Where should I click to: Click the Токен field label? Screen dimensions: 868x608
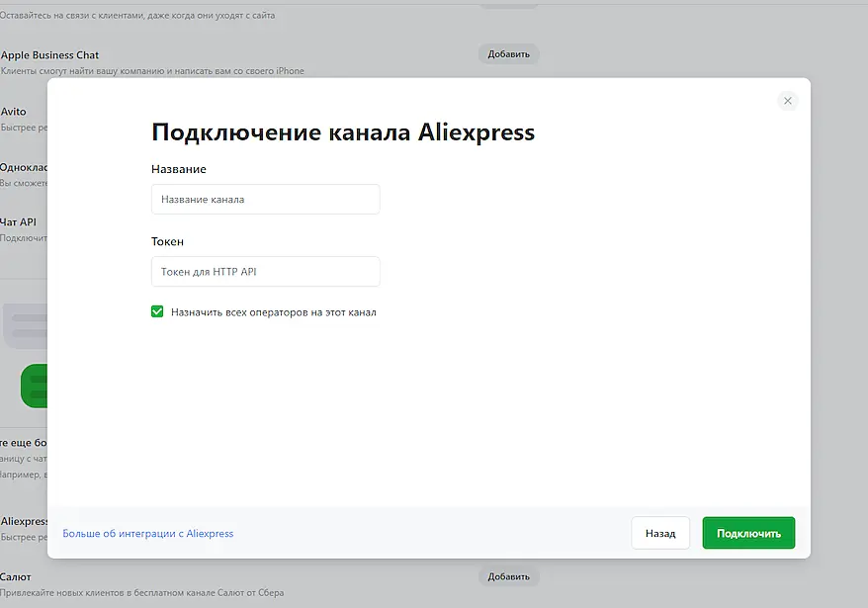[167, 242]
